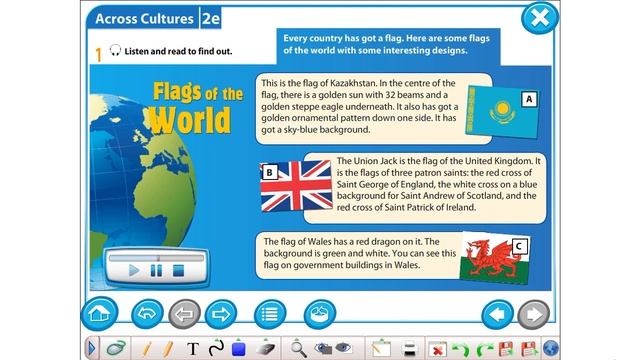The image size is (640, 360).
Task: Open the contents list icon
Action: pos(270,314)
